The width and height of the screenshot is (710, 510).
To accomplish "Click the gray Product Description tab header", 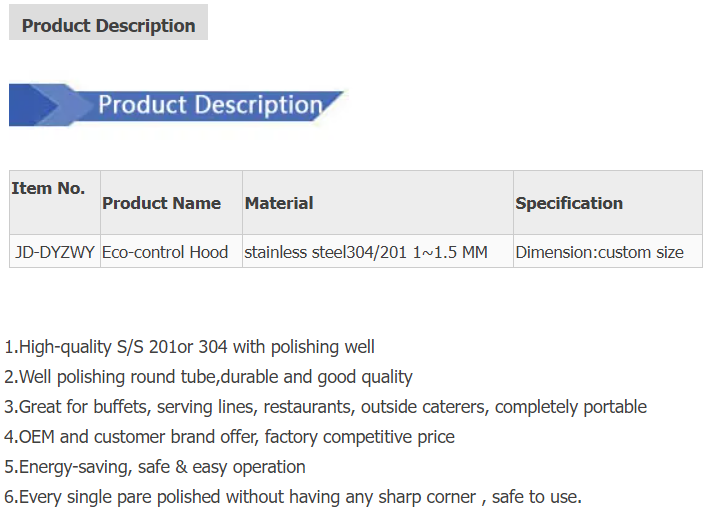I will (108, 22).
